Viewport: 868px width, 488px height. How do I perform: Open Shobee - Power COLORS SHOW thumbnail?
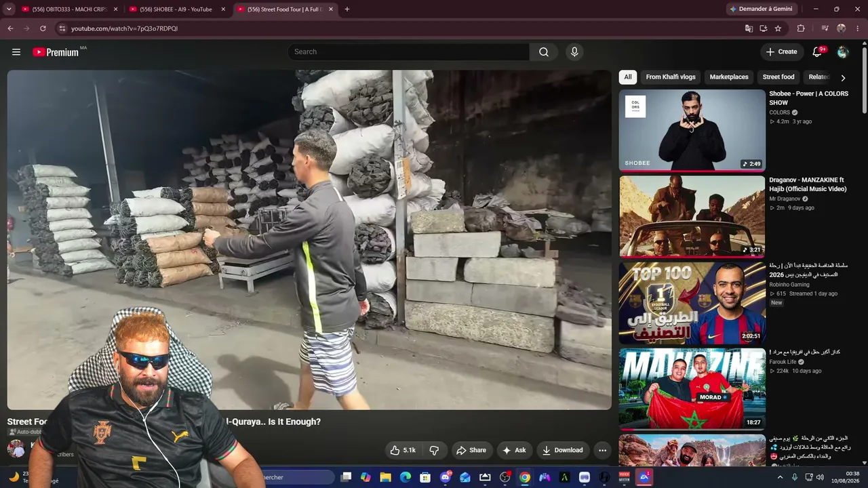coord(692,130)
